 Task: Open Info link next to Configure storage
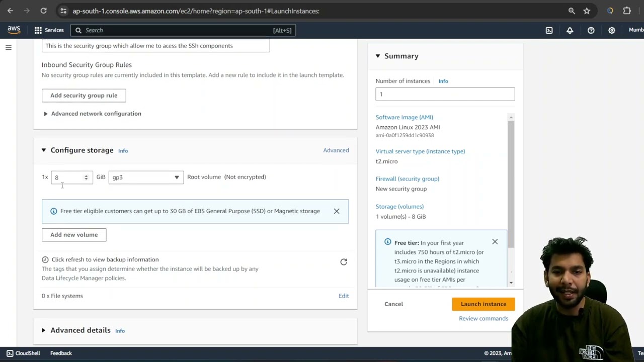123,151
